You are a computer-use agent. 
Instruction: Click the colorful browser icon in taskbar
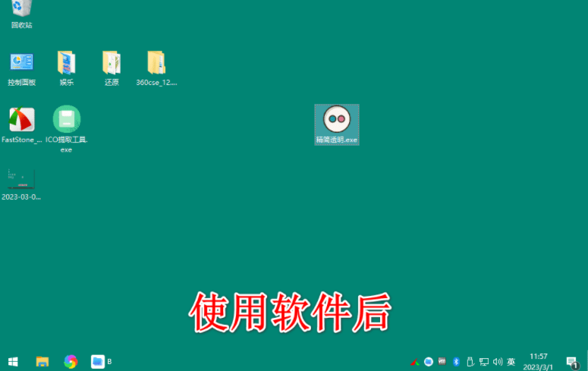[x=71, y=362]
